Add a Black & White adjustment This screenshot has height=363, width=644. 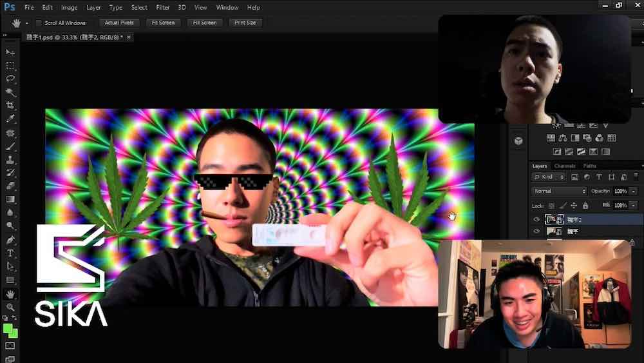click(x=575, y=138)
